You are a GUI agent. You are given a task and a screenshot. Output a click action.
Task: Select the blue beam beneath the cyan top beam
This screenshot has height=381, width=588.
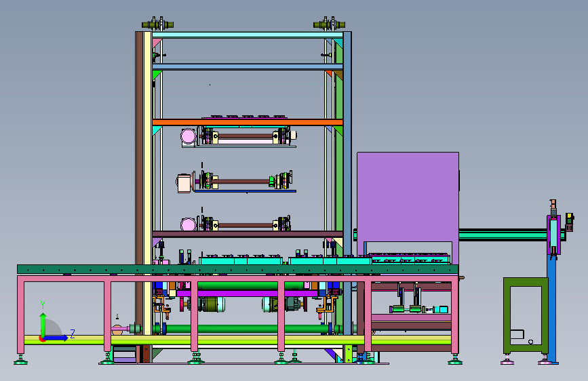coord(248,66)
